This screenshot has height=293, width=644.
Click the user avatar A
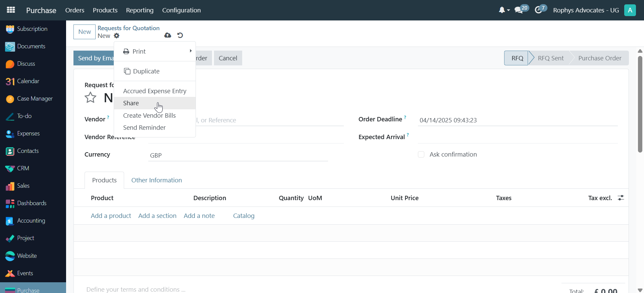pos(630,10)
